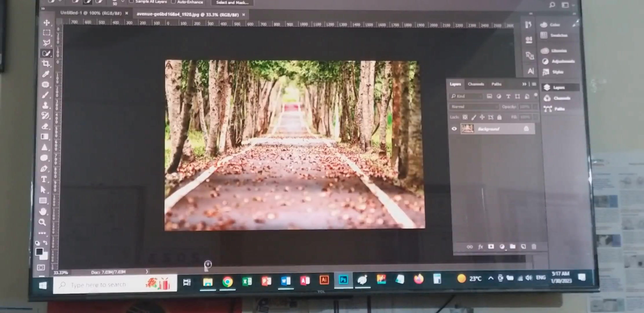
Task: Click the foreground color swatch
Action: coord(39,252)
